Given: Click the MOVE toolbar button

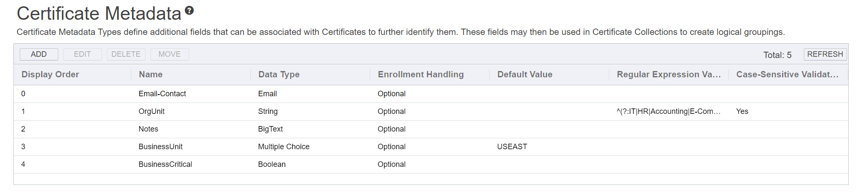Looking at the screenshot, I should pyautogui.click(x=169, y=54).
